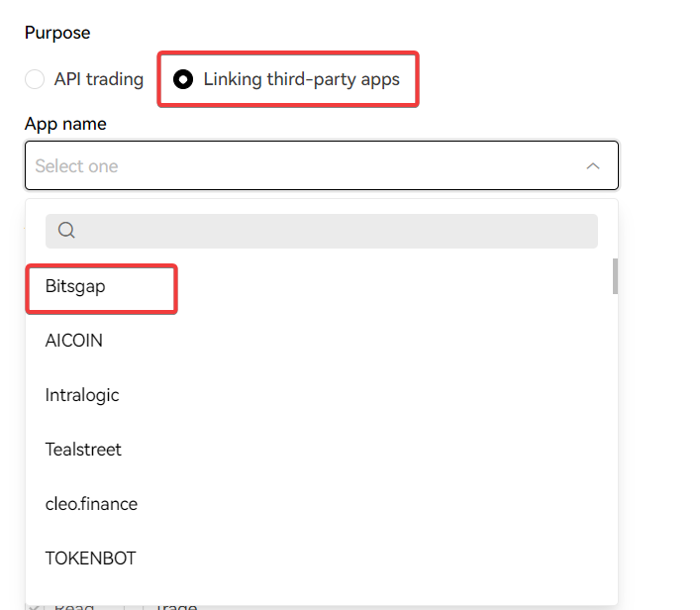This screenshot has height=610, width=700.
Task: Click the 'App name' field label
Action: (65, 124)
